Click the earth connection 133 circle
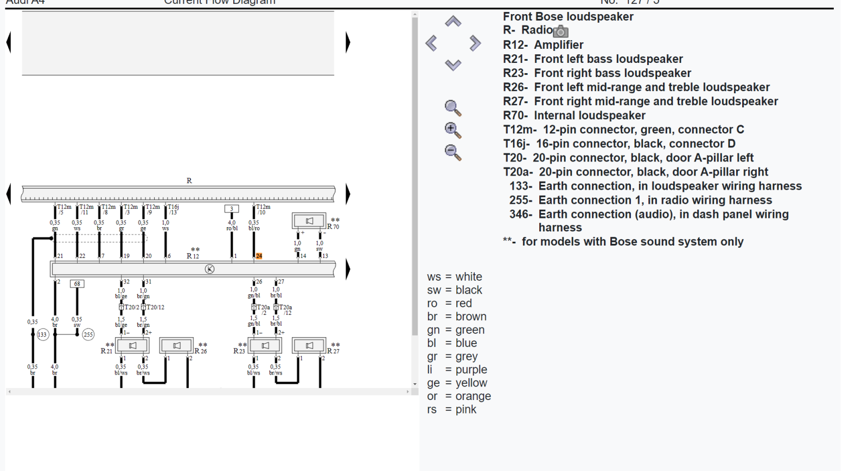868x471 pixels. (42, 334)
